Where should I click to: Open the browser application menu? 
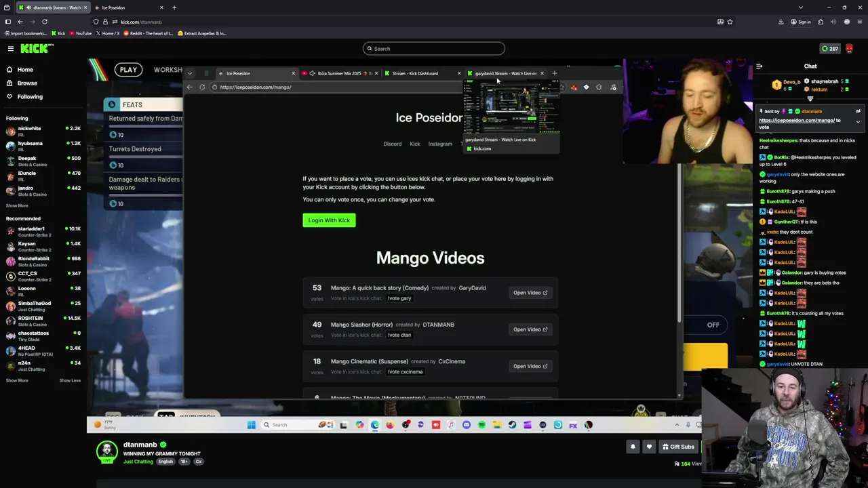(860, 22)
